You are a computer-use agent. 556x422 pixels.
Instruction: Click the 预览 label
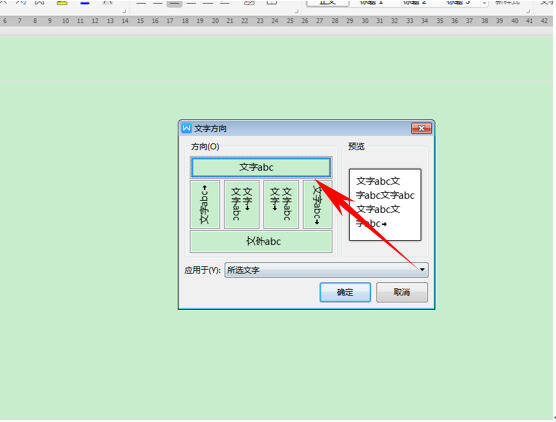(x=356, y=146)
